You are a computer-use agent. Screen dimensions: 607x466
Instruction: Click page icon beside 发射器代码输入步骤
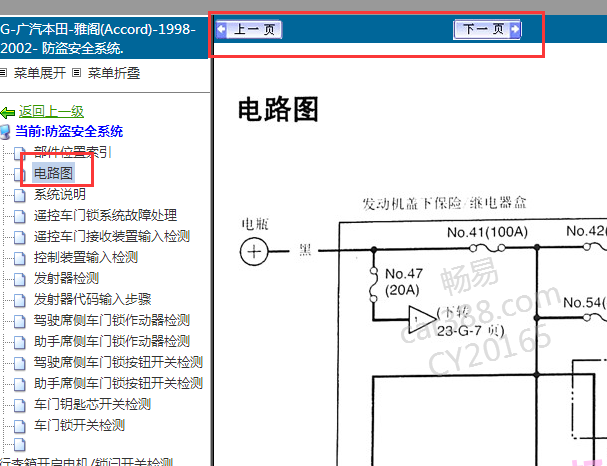click(20, 300)
